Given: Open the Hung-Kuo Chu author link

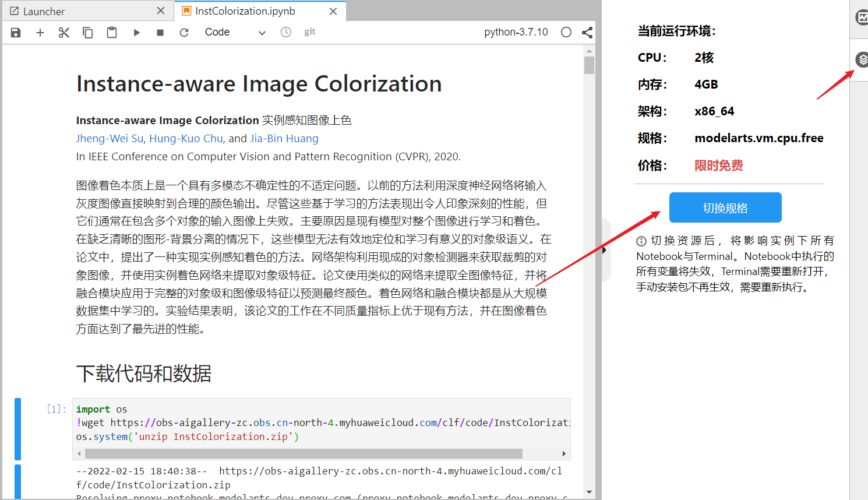Looking at the screenshot, I should (x=186, y=139).
